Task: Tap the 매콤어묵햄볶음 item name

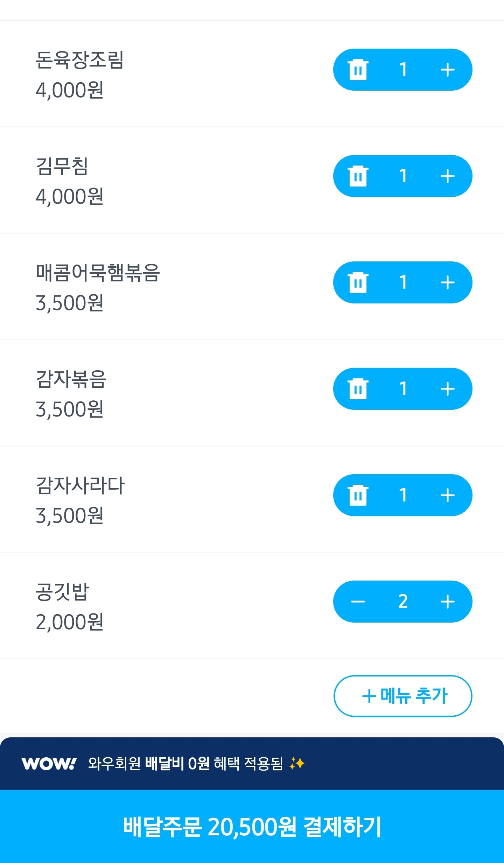Action: point(98,273)
